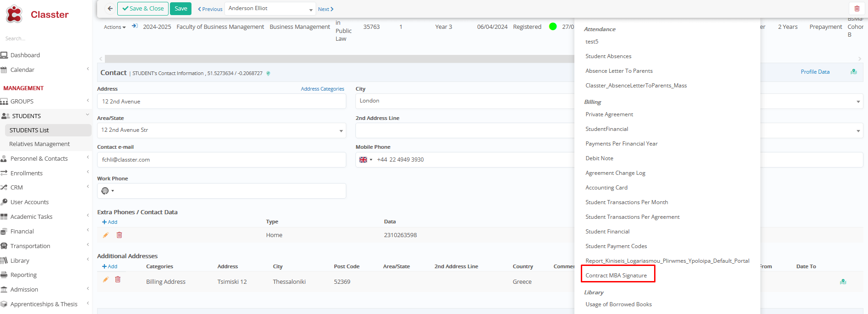This screenshot has height=314, width=868.
Task: Open the Actions dropdown
Action: click(x=115, y=27)
